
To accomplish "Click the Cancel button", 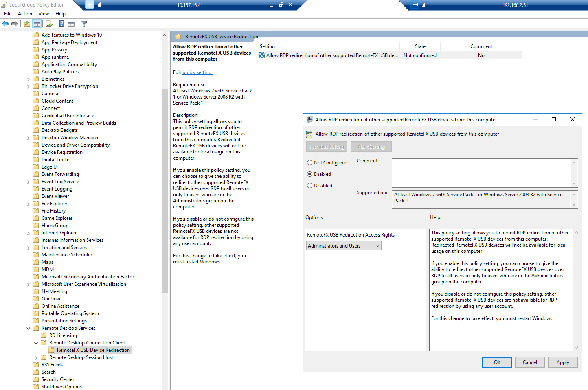I will (x=530, y=362).
